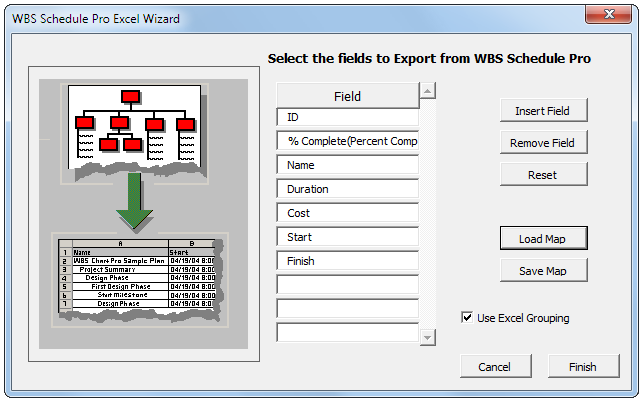This screenshot has width=642, height=402.
Task: Select the Duration field row
Action: click(x=348, y=189)
